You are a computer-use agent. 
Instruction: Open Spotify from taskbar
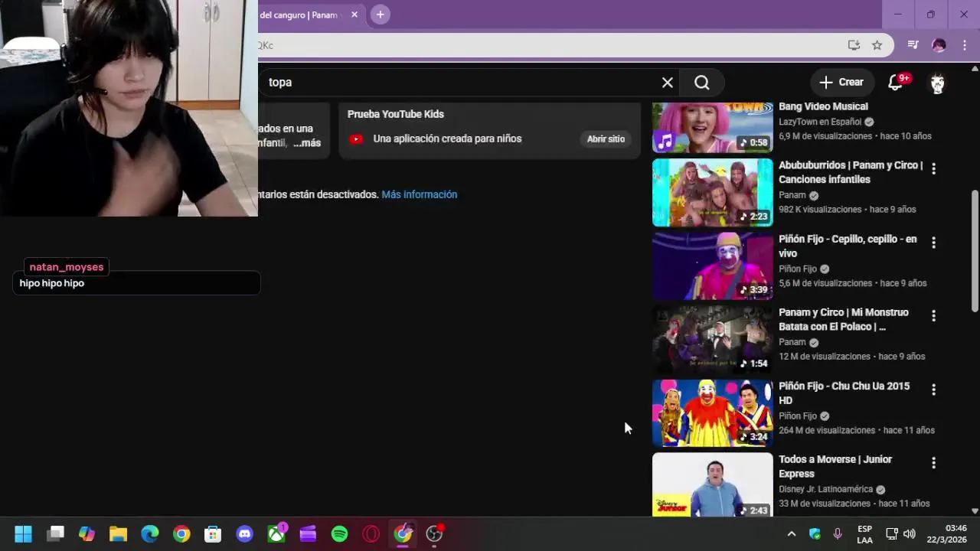340,534
